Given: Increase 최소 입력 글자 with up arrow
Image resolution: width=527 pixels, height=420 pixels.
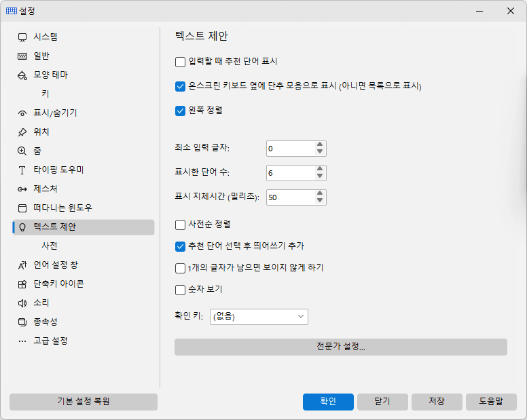Looking at the screenshot, I should [320, 145].
